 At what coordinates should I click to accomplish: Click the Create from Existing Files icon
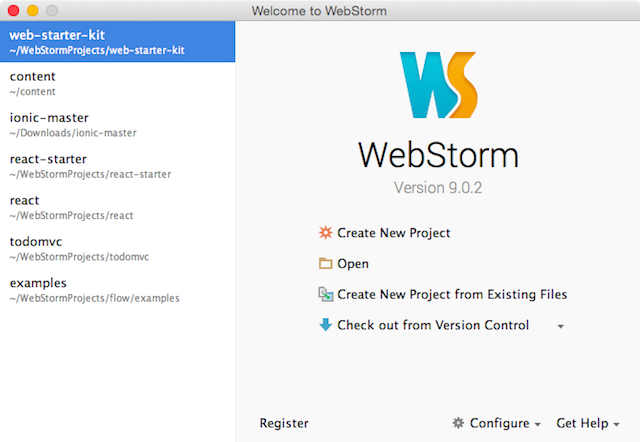pos(325,294)
